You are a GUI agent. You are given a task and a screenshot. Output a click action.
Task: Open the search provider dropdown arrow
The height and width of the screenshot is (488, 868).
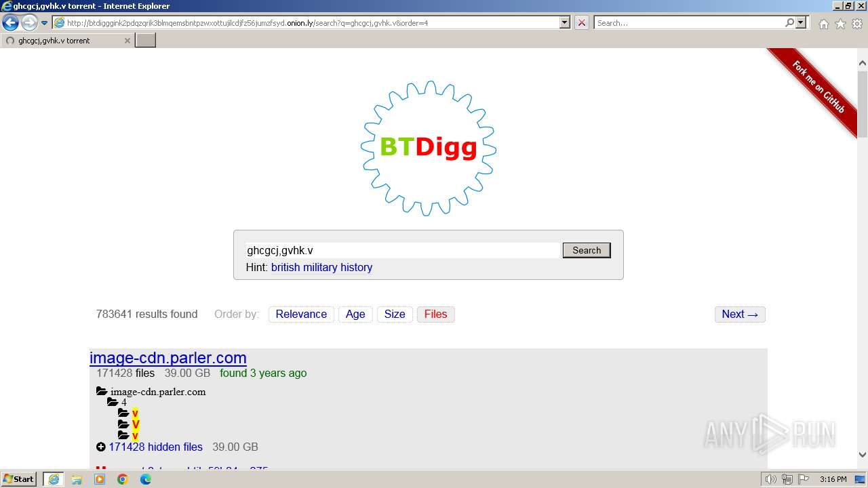click(802, 23)
